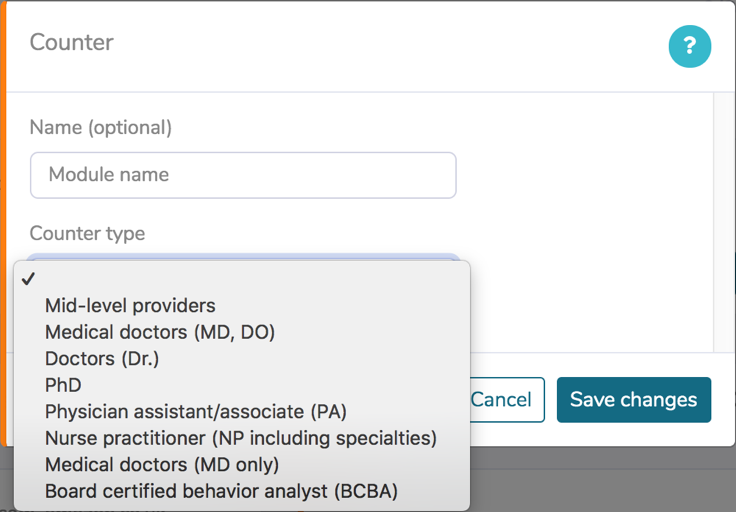This screenshot has height=512, width=736.
Task: Choose PhD from the dropdown list
Action: (242, 385)
